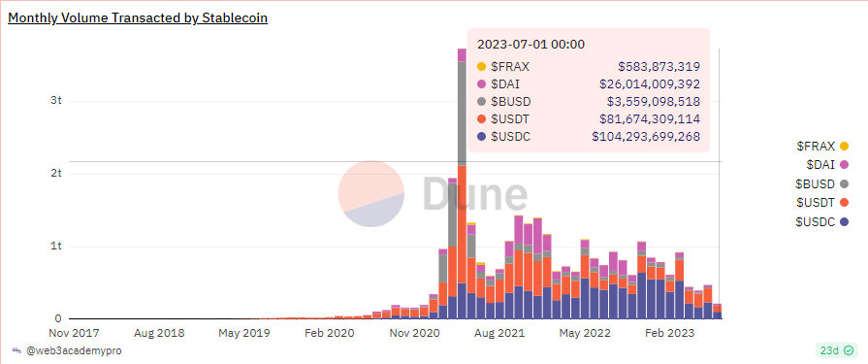
Task: Click the tooltip date 2023-07-01 00:00
Action: coord(530,45)
